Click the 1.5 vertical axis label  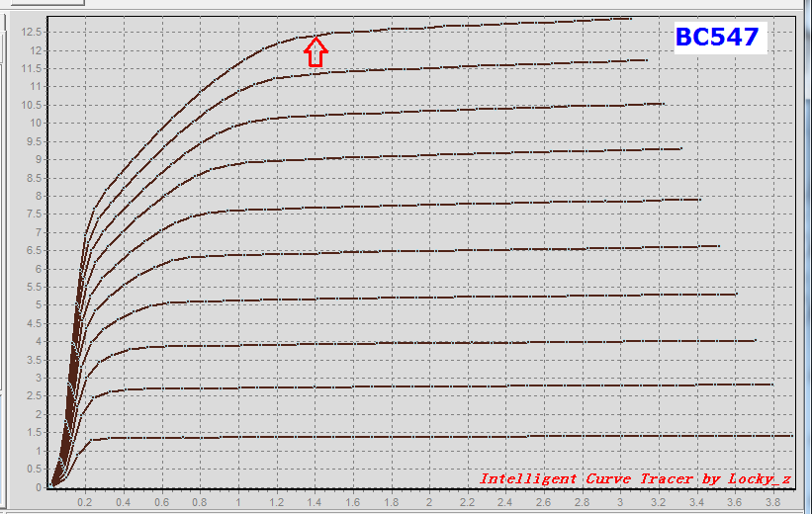(35, 432)
